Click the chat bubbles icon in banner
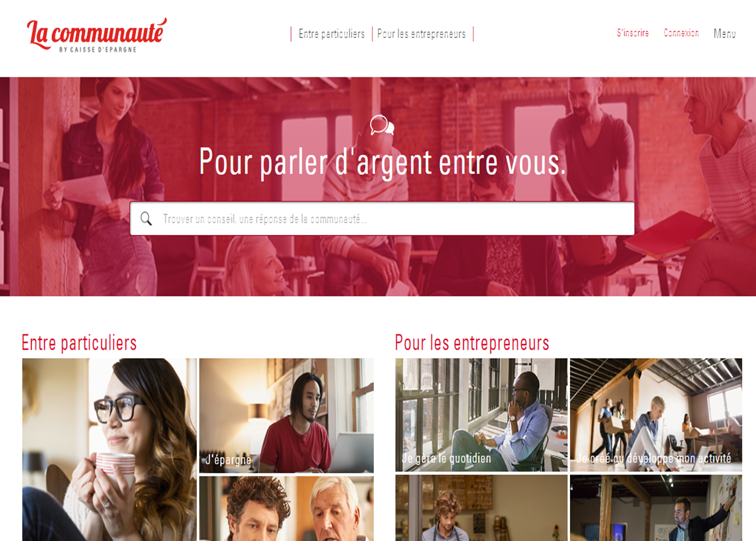Screen dimensions: 756x541 point(382,126)
